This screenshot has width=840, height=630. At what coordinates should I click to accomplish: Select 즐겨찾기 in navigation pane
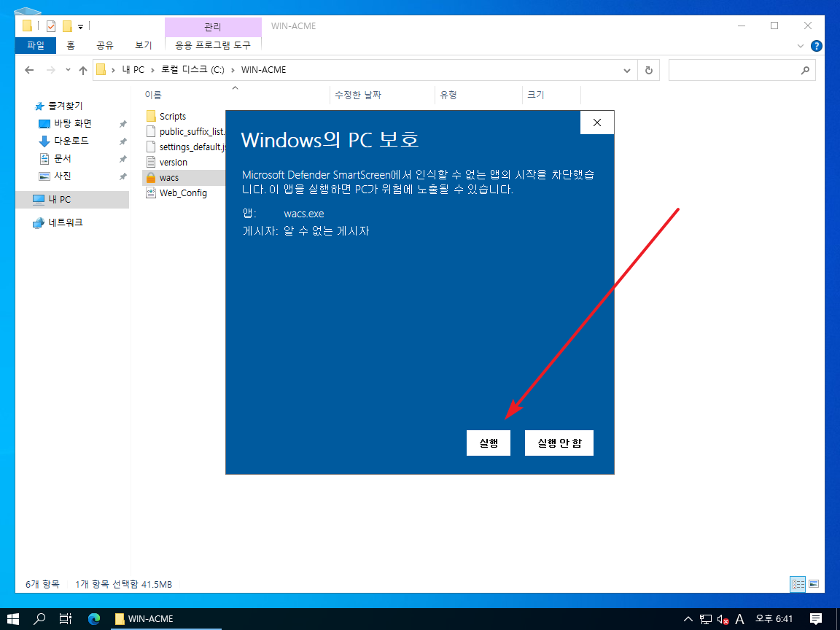65,106
